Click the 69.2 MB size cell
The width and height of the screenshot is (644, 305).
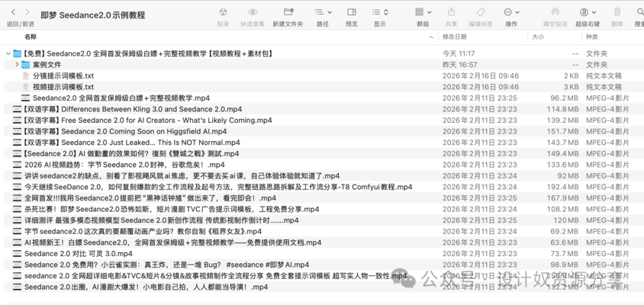click(x=565, y=231)
